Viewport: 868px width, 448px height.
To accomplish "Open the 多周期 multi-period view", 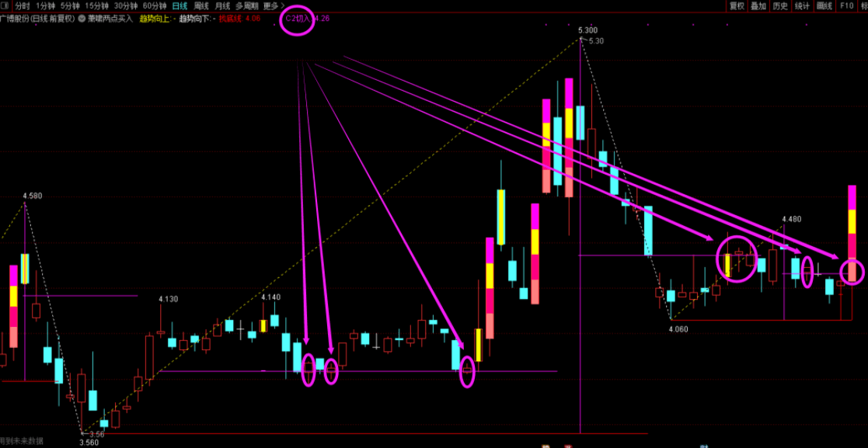I will 246,6.
